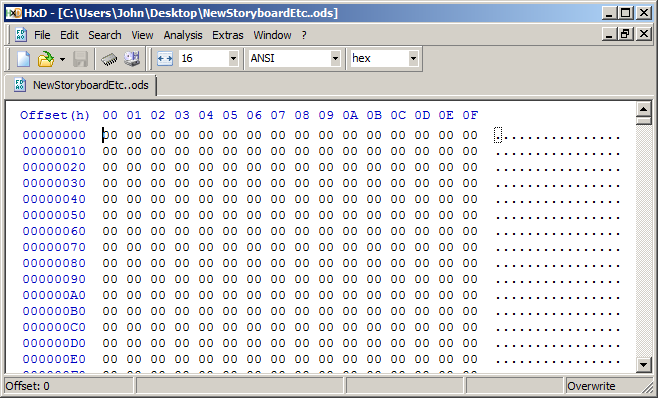Open the Search menu
The image size is (658, 398).
[x=104, y=35]
